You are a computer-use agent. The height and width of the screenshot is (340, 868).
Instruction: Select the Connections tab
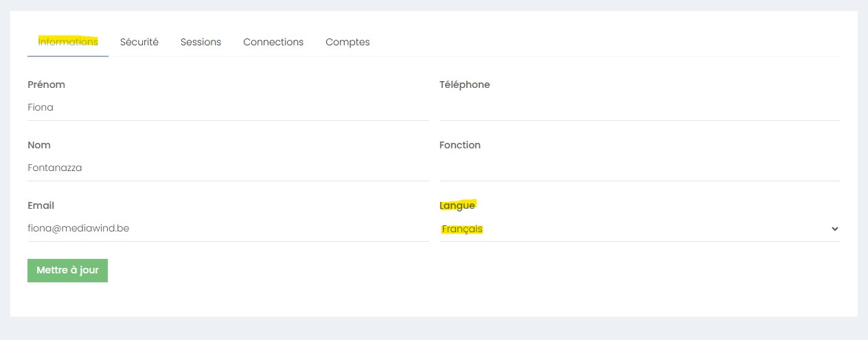[273, 42]
